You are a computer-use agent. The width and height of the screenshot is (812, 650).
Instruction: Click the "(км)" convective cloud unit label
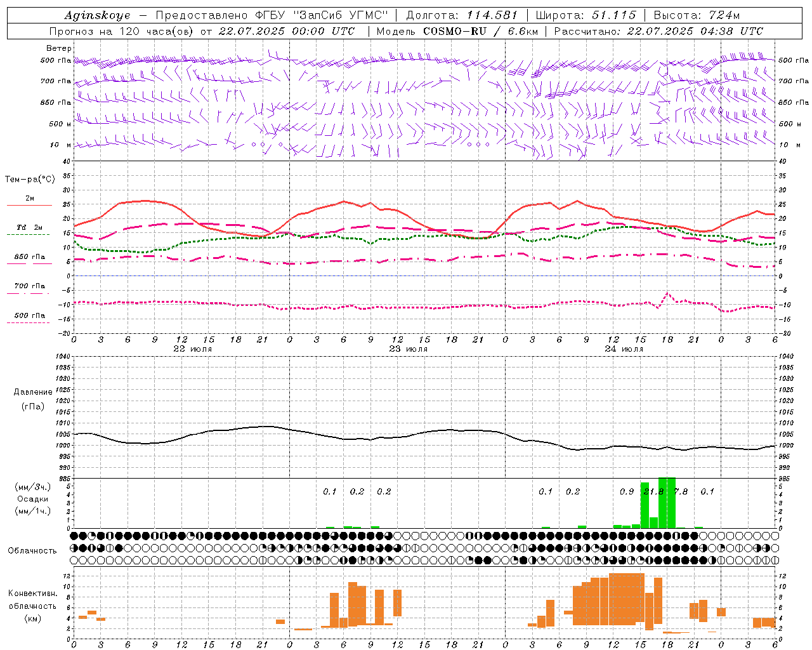[x=33, y=618]
